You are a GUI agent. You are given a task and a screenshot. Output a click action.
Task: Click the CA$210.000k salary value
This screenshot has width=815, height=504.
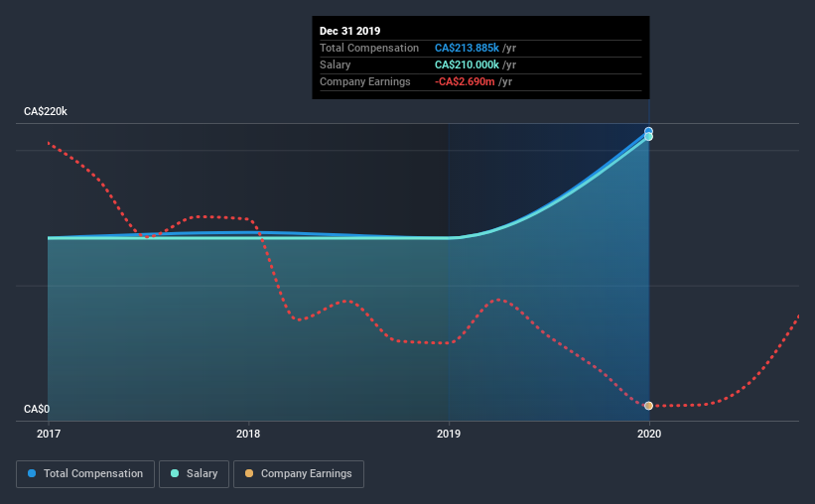[467, 64]
